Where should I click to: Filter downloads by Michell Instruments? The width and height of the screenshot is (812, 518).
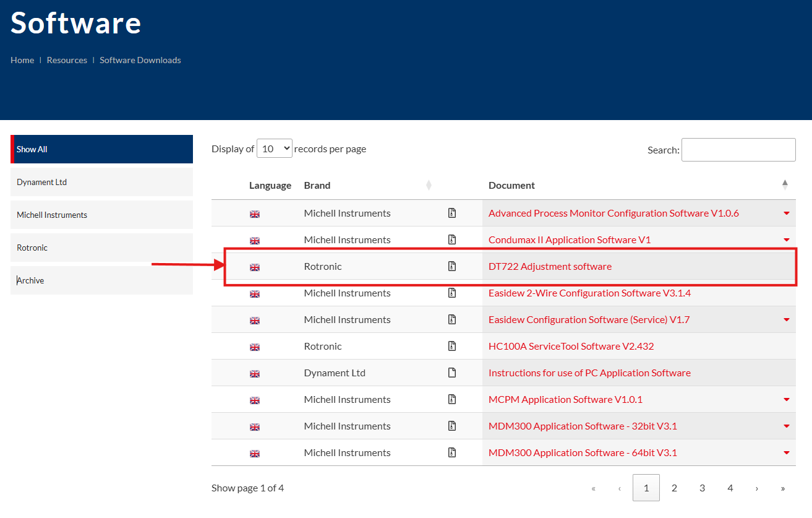tap(102, 215)
